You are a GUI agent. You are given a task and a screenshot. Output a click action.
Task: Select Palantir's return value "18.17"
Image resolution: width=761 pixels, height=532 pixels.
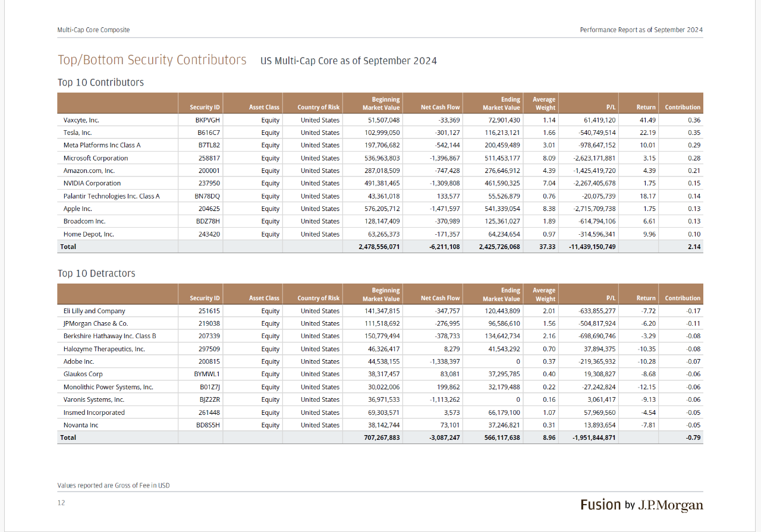tap(647, 196)
